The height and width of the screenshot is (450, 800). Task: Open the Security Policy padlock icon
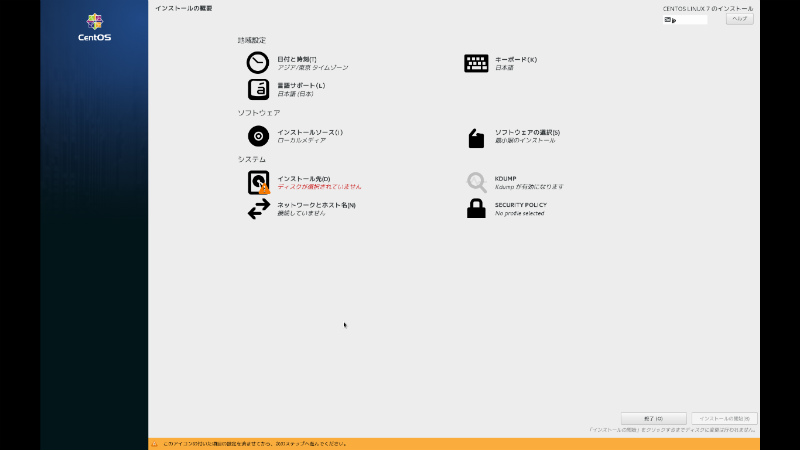476,208
